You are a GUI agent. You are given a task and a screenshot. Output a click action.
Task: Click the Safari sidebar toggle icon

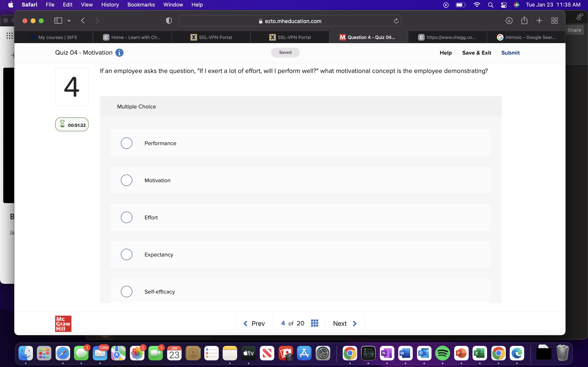pyautogui.click(x=58, y=21)
